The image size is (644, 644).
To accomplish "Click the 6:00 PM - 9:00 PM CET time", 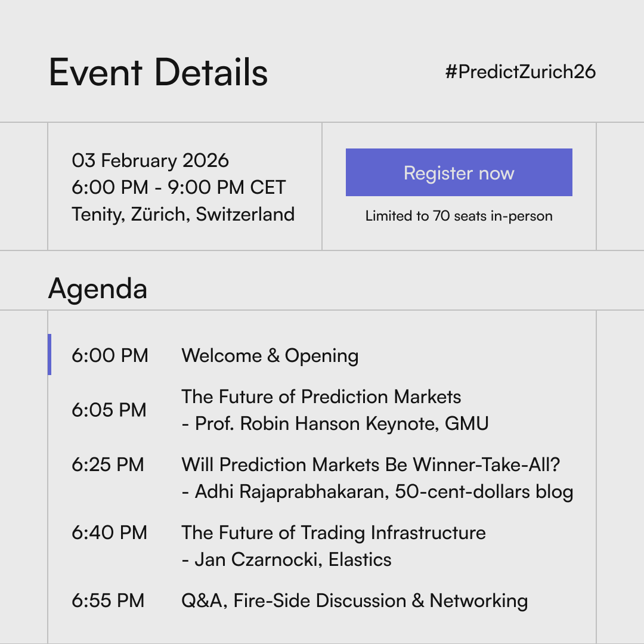I will click(179, 187).
